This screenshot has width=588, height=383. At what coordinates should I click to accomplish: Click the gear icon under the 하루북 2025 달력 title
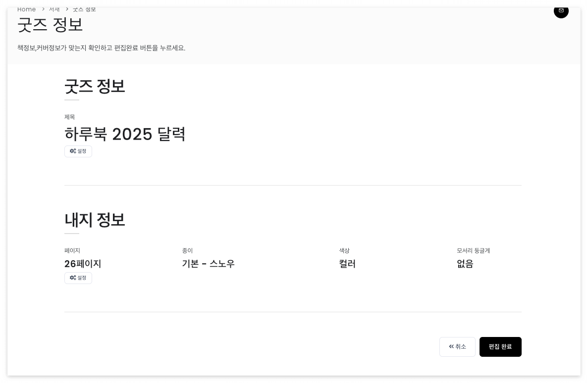click(x=73, y=151)
